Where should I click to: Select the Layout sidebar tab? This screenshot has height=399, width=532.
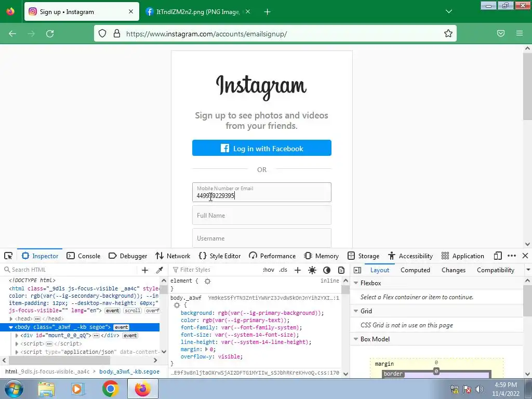click(380, 270)
